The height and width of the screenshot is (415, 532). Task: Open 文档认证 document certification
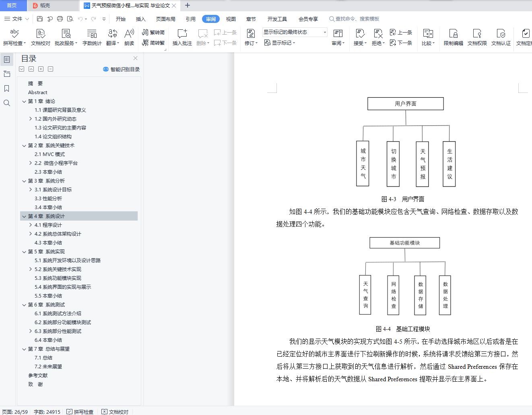(x=501, y=37)
